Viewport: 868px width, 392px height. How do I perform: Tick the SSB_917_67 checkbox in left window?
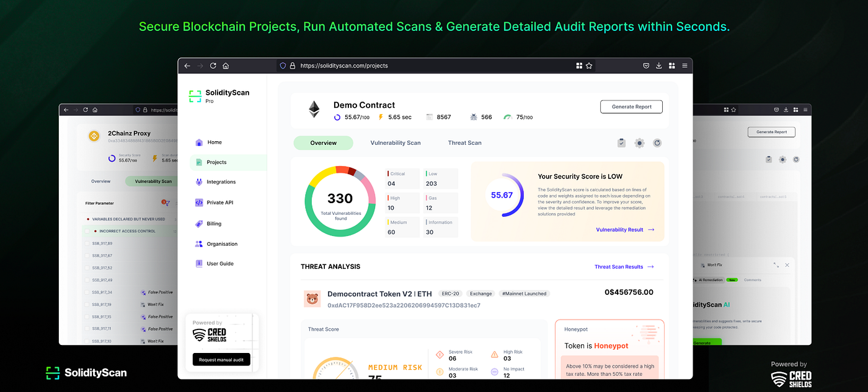pyautogui.click(x=87, y=256)
